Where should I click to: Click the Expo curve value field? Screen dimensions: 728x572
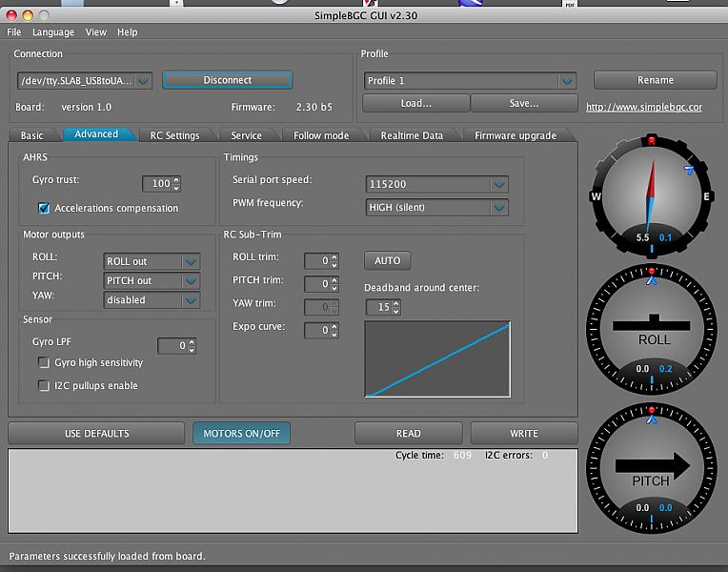[x=317, y=331]
